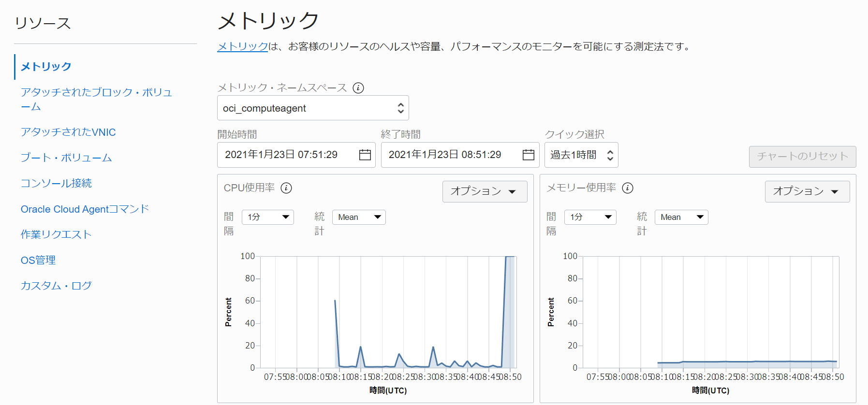Screen dimensions: 868x405
Task: Click info icon next to CPU使用率
Action: (286, 188)
